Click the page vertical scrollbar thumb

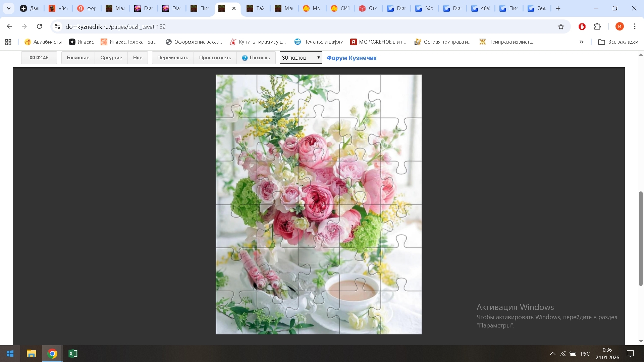coord(641,238)
